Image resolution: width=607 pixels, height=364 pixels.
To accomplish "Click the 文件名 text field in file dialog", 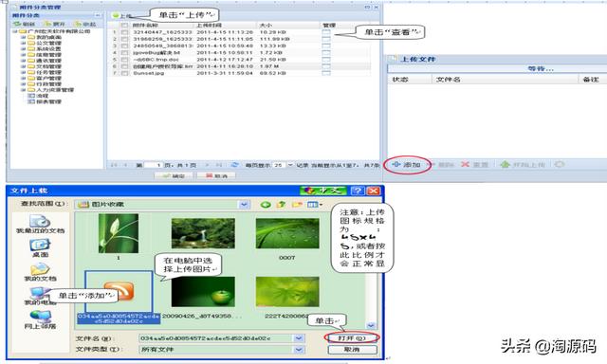I will pos(216,338).
